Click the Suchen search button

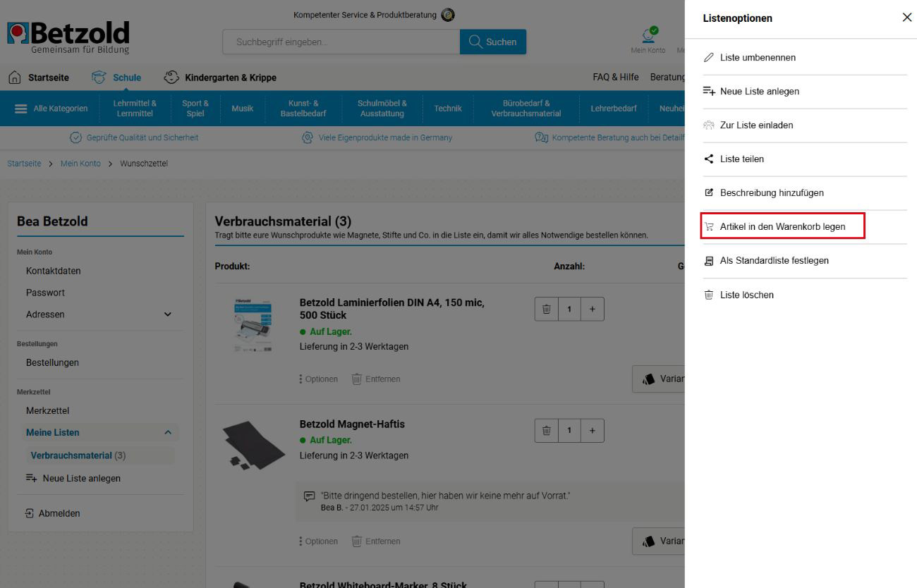point(493,42)
